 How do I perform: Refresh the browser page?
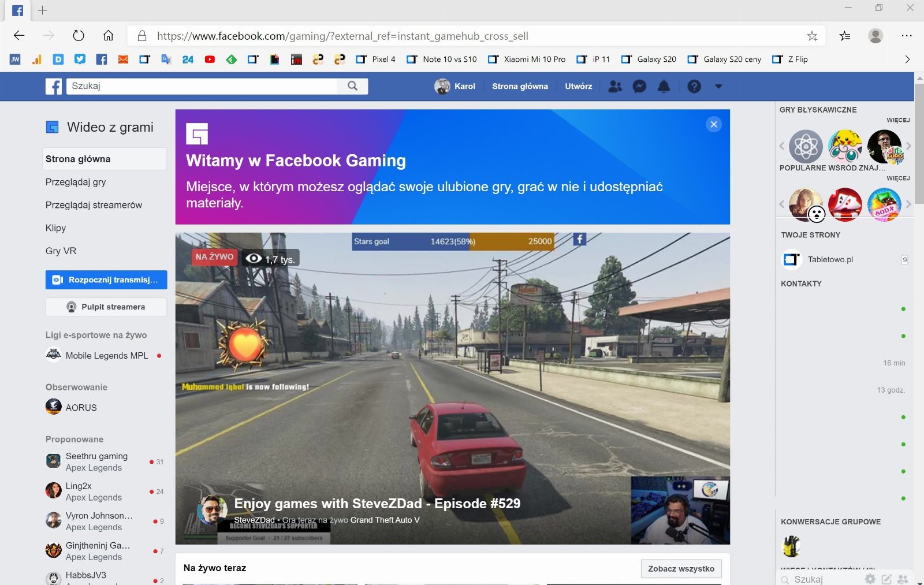point(79,36)
